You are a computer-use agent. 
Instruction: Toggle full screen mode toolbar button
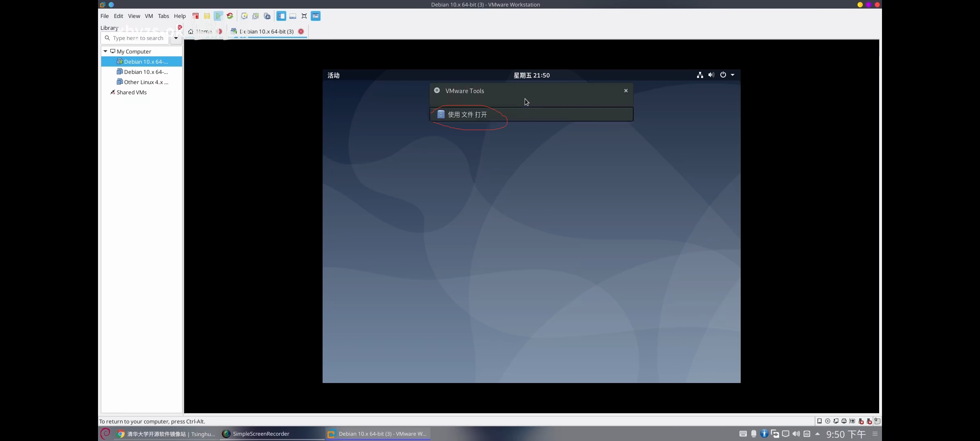point(304,16)
